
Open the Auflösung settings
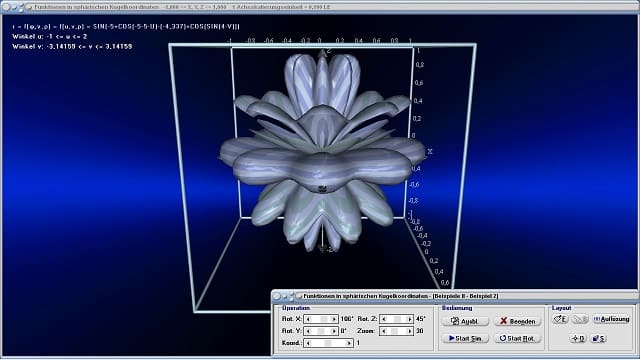pos(611,319)
